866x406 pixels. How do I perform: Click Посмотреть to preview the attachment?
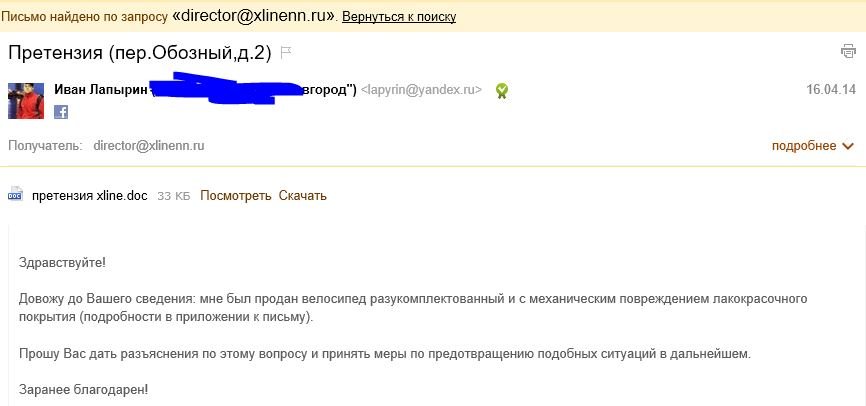point(236,196)
